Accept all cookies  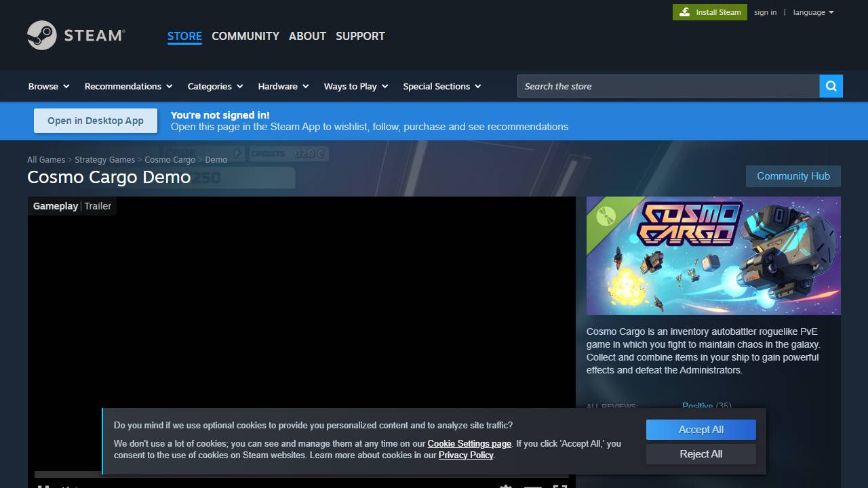pos(701,430)
